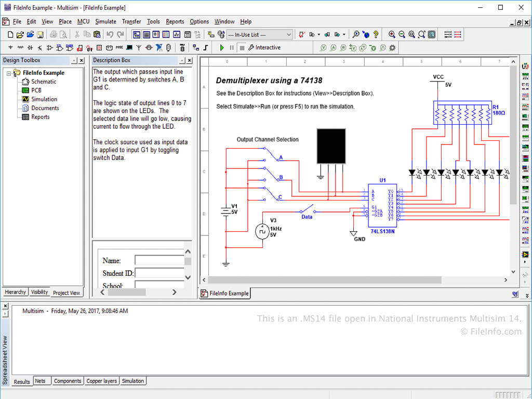Zoom out of the schematic
532x399 pixels.
click(402, 35)
